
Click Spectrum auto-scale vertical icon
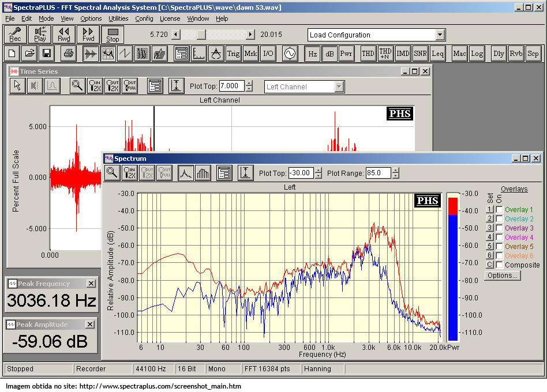246,172
